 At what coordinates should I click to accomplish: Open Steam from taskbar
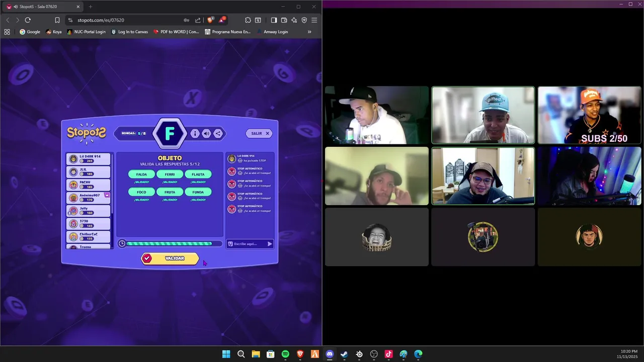pos(344,354)
